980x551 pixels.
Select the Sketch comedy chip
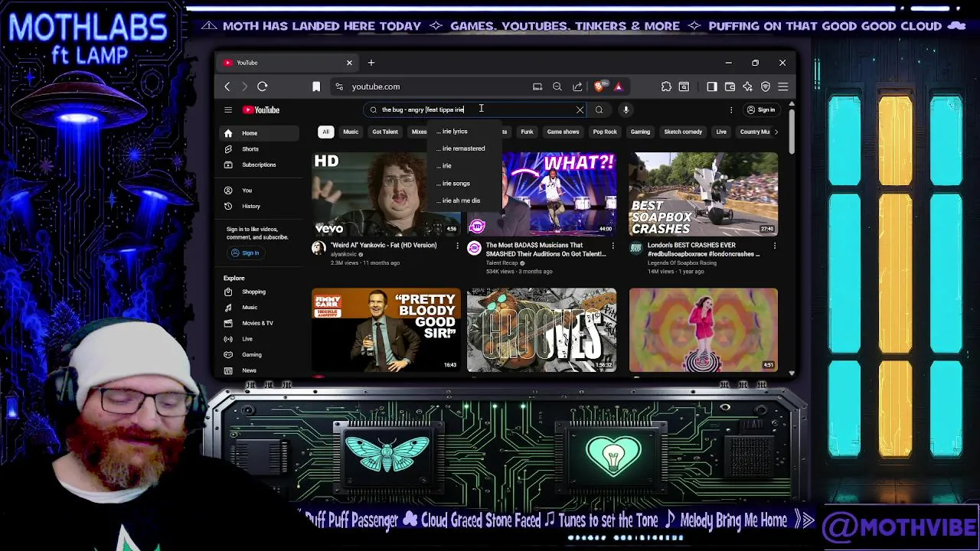point(683,132)
